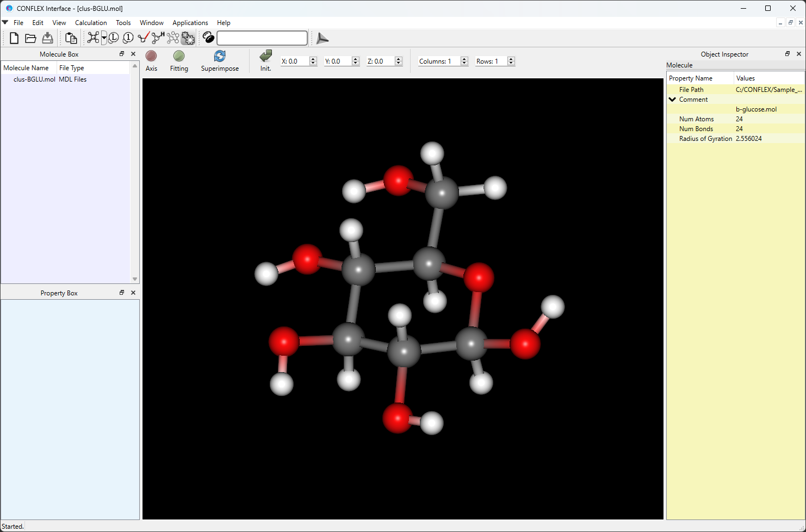This screenshot has height=532, width=806.
Task: Click the run calculation arrow icon
Action: pyautogui.click(x=322, y=38)
